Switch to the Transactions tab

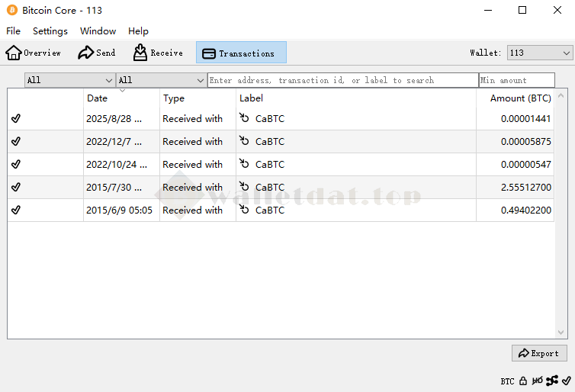[241, 53]
